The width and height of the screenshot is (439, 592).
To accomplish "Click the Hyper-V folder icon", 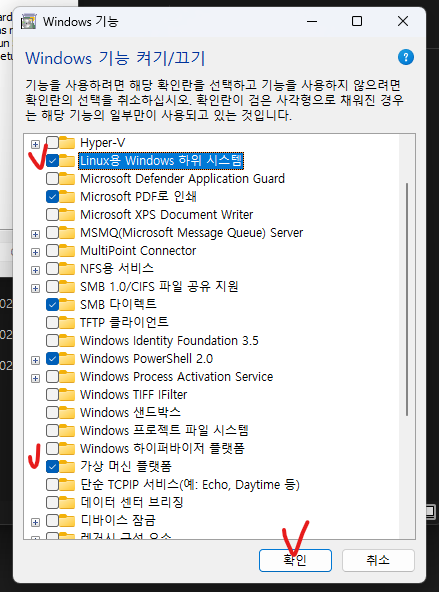I will pos(67,143).
